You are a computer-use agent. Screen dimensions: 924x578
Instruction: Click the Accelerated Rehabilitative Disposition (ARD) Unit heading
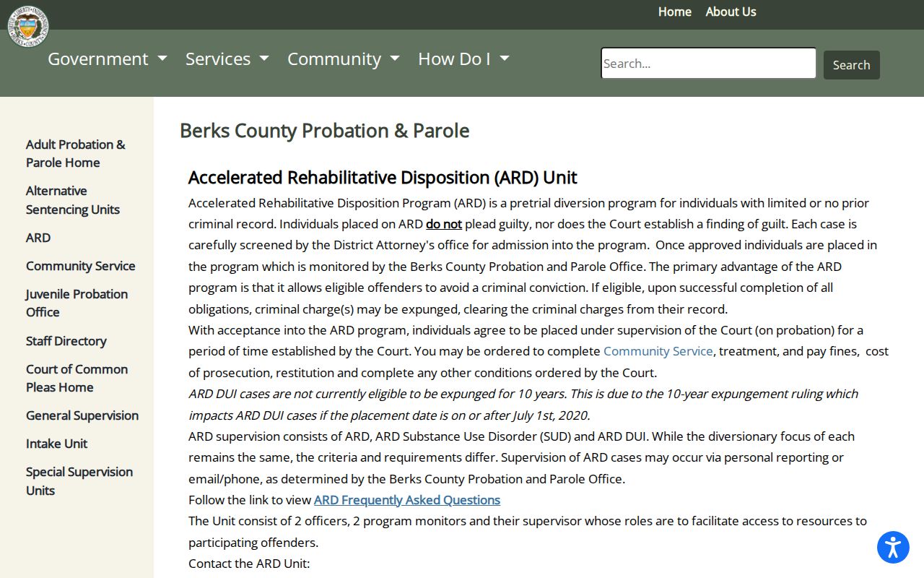tap(383, 177)
